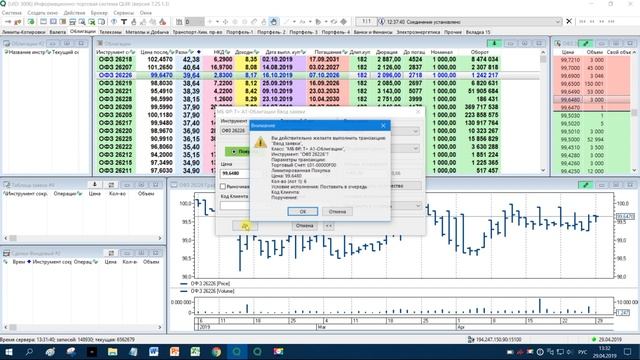Screen dimensions: 640x360
Task: Open Google Chrome from the taskbar
Action: click(216, 351)
